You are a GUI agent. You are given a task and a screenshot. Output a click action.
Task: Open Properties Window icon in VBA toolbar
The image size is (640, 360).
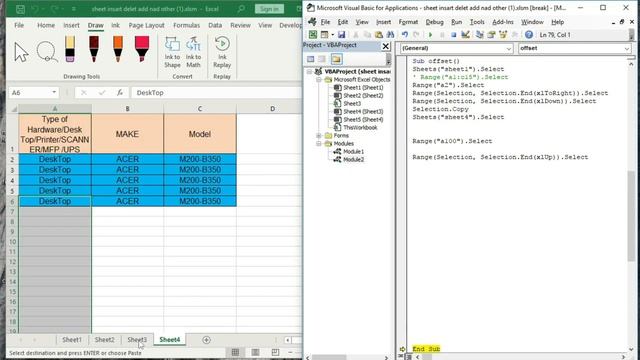491,35
